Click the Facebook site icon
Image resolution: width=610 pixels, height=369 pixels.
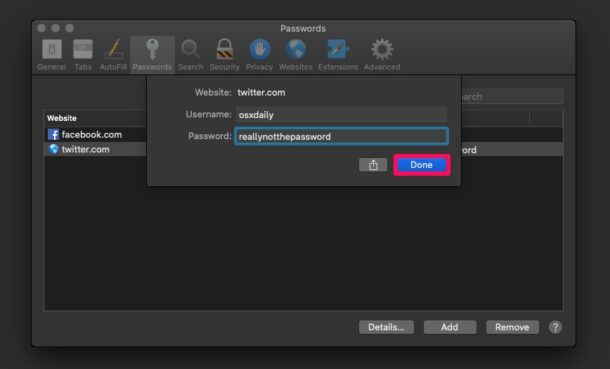(x=53, y=135)
